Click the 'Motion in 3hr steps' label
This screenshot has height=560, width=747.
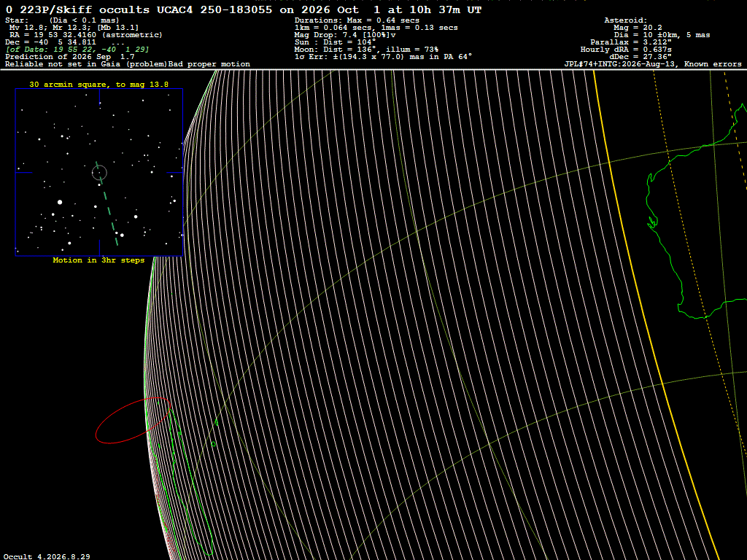tap(98, 260)
